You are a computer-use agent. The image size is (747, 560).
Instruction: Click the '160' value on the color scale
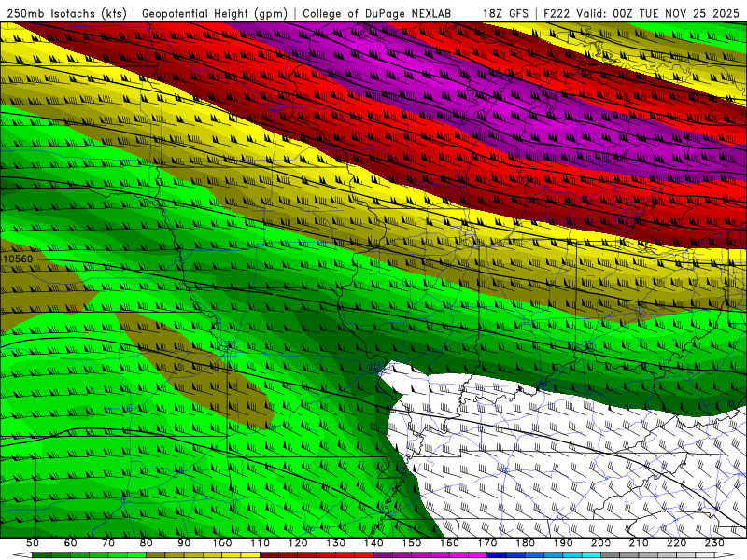(x=450, y=543)
